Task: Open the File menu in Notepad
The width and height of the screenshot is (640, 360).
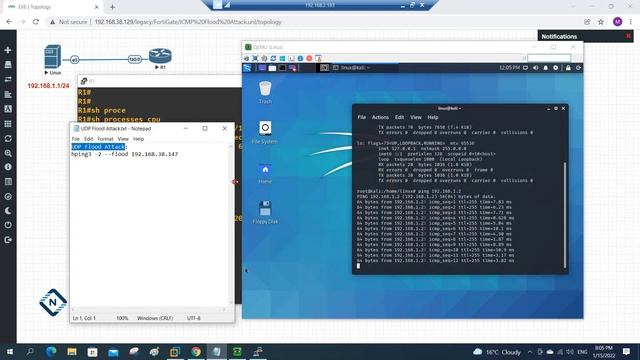Action: pos(76,139)
